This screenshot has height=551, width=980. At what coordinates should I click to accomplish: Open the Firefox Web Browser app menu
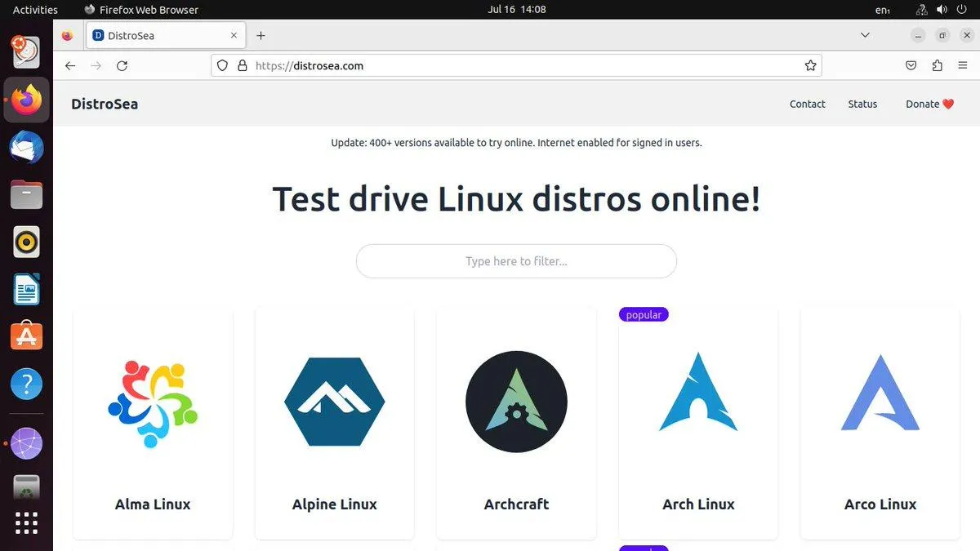click(141, 10)
